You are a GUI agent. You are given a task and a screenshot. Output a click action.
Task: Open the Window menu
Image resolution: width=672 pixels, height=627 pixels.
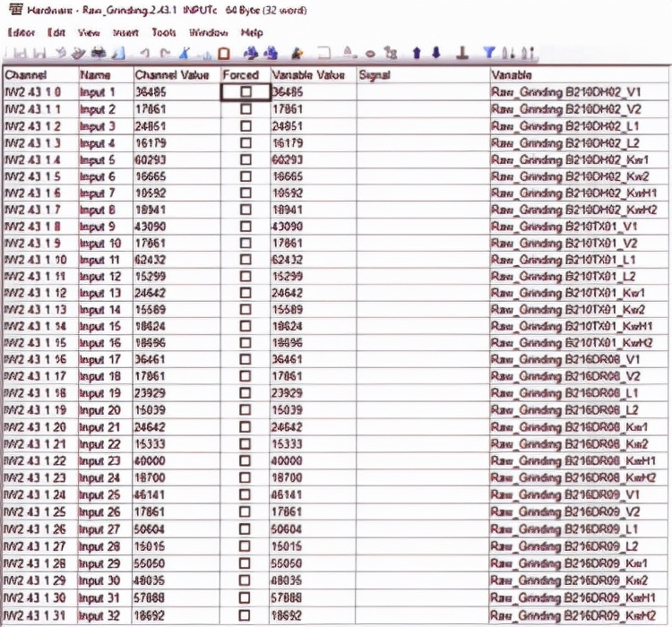pos(208,32)
